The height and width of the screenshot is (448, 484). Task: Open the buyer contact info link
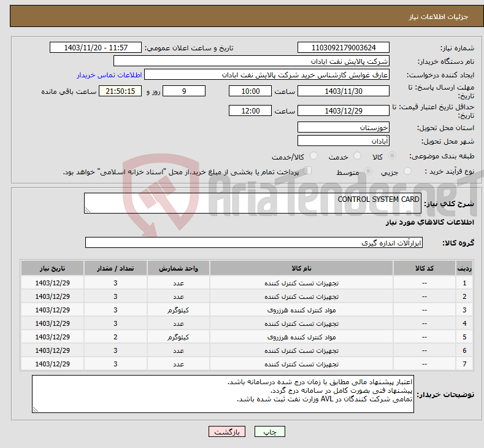click(109, 75)
